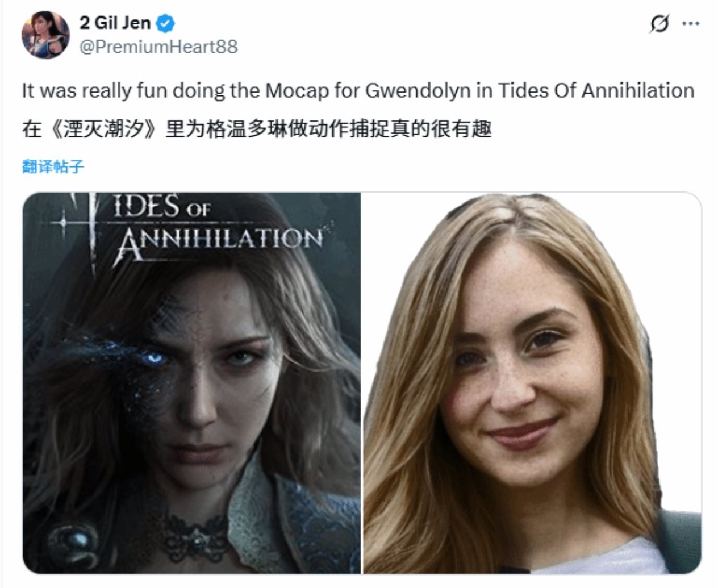
Task: Open the 2 Gil Jen profile avatar
Action: coord(45,35)
